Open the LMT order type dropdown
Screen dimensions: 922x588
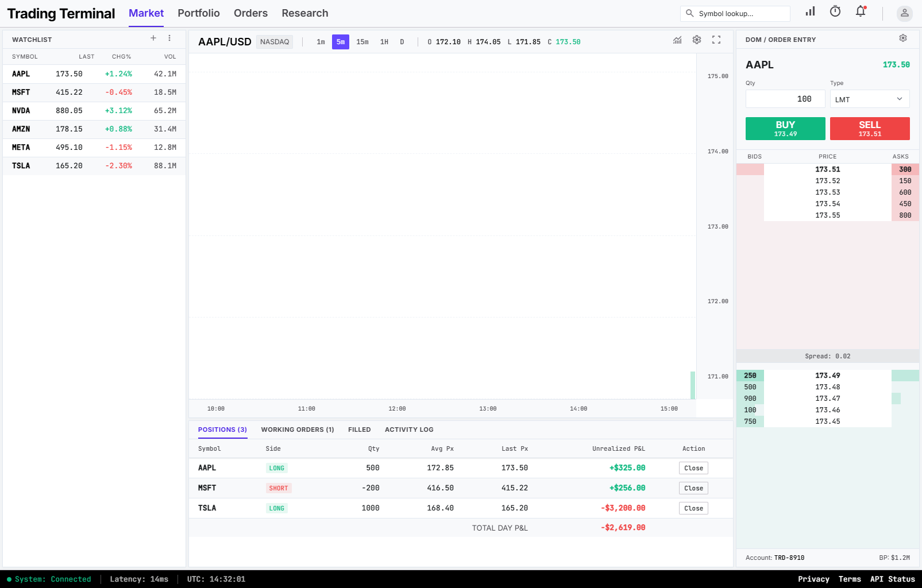tap(870, 99)
